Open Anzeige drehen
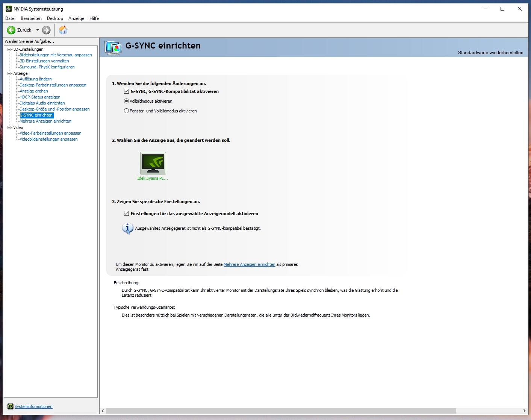Viewport: 531px width, 420px height. coord(34,91)
